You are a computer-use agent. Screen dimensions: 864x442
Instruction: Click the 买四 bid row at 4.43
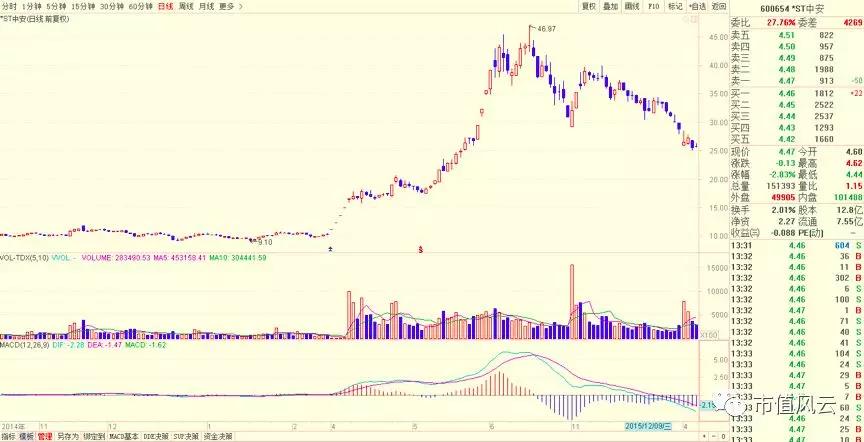[796, 128]
